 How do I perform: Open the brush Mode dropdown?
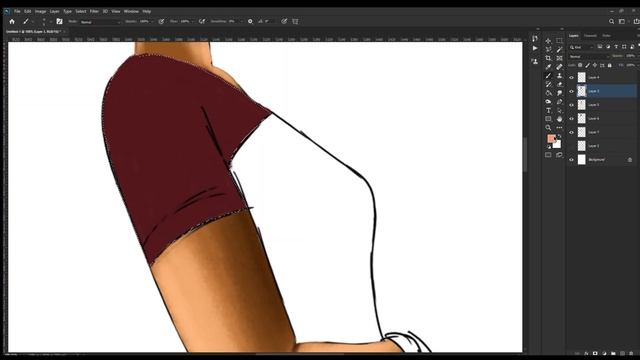click(100, 22)
